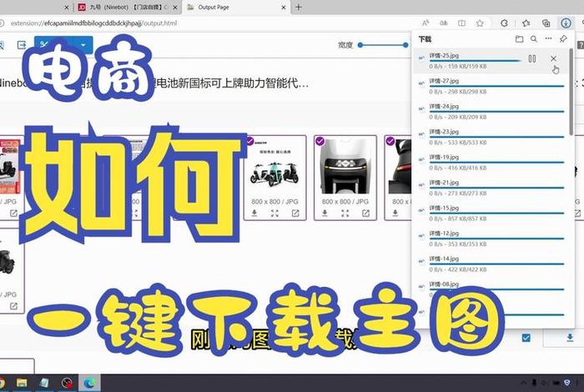Open the round dark taskbar app
The image size is (584, 392).
point(67,383)
